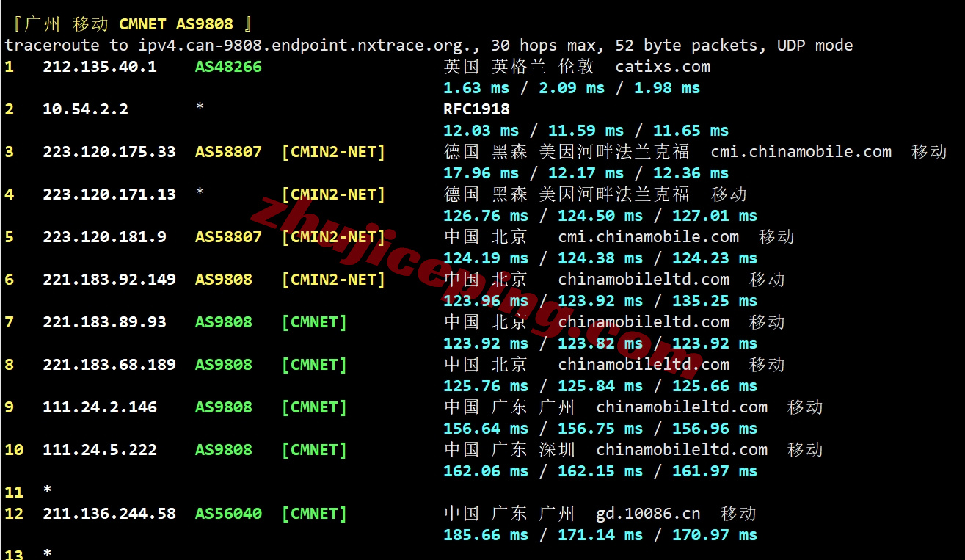Select the RFC1918 label in hop 2

(476, 109)
